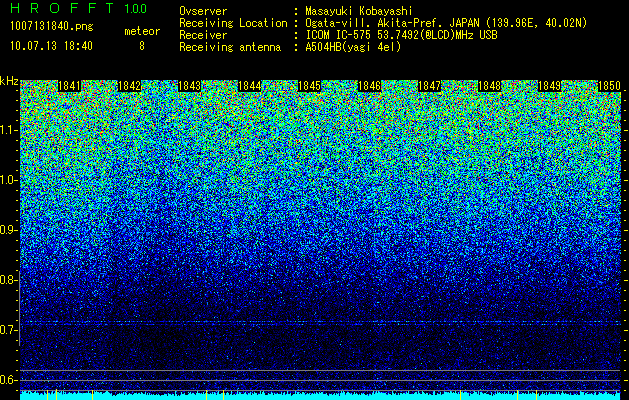Click the 'Receiving antenna' label

click(x=230, y=47)
